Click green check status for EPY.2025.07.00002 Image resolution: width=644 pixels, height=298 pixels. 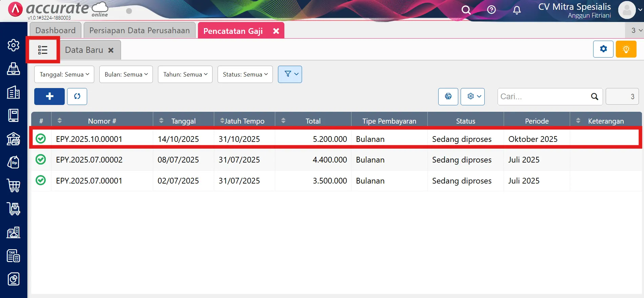pyautogui.click(x=41, y=159)
